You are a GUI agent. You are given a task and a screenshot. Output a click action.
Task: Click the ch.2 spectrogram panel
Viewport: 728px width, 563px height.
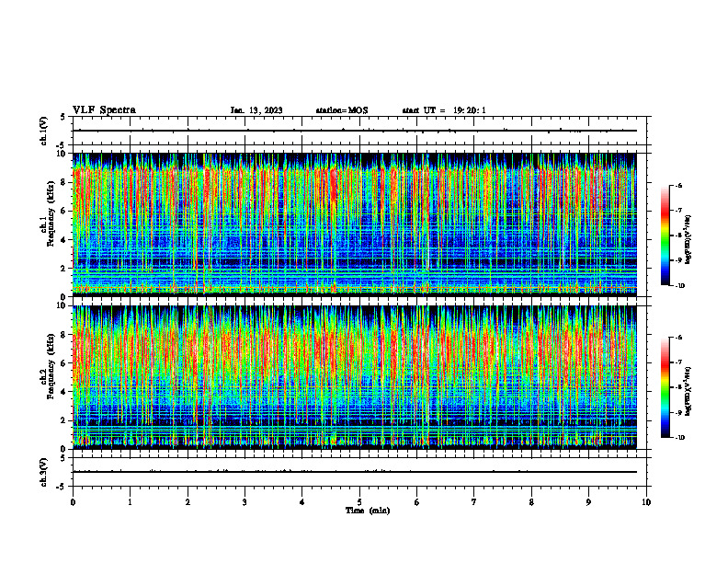click(x=355, y=377)
